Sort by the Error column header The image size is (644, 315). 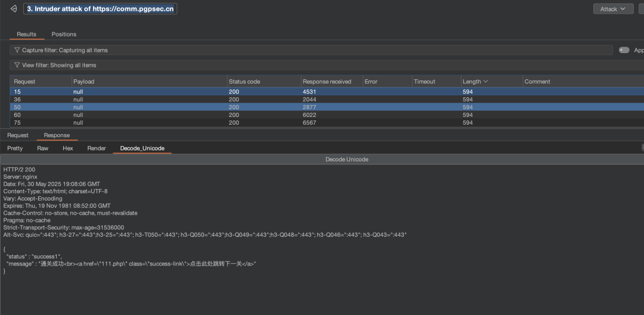(388, 81)
